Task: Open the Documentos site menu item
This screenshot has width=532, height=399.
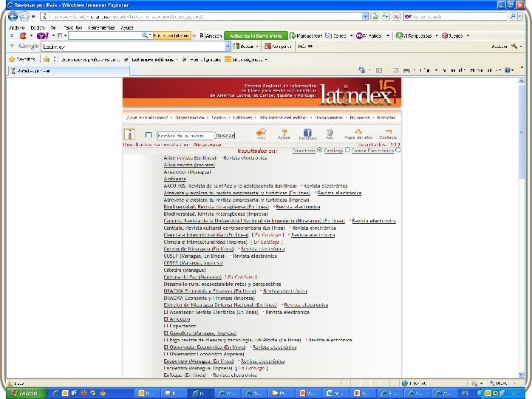Action: (x=329, y=117)
